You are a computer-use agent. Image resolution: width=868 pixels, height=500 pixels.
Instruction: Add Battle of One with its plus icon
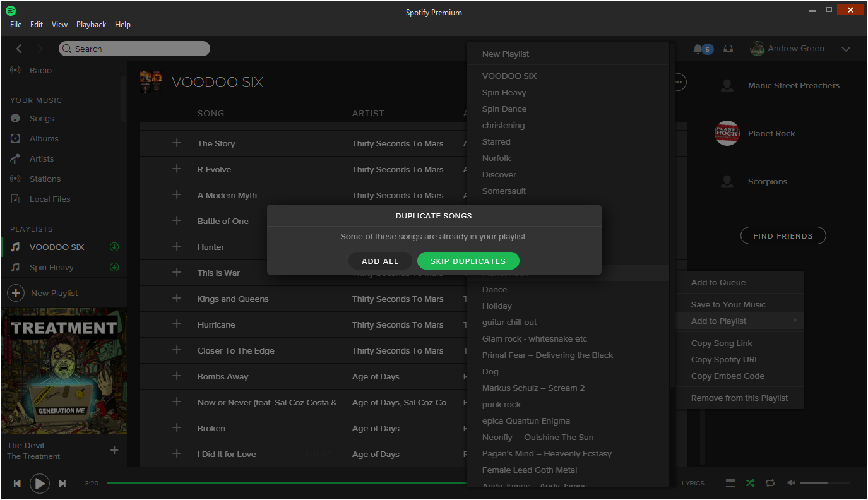tap(177, 221)
